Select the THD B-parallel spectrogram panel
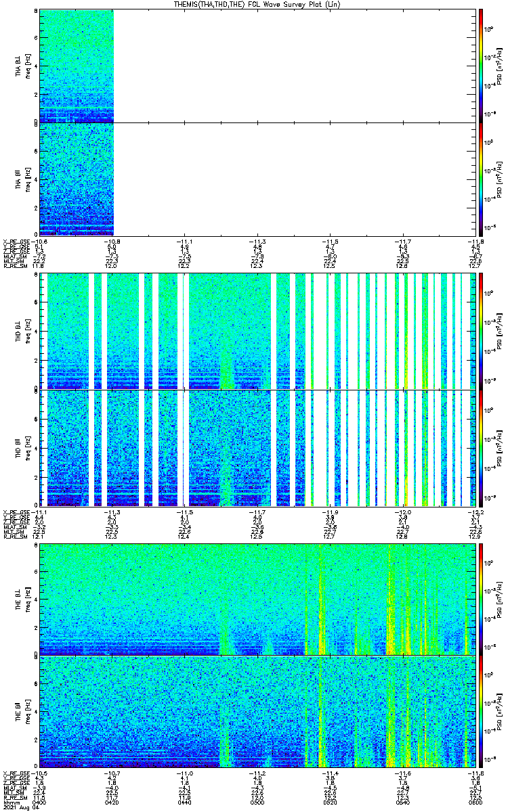This screenshot has height=812, width=508. 257,447
